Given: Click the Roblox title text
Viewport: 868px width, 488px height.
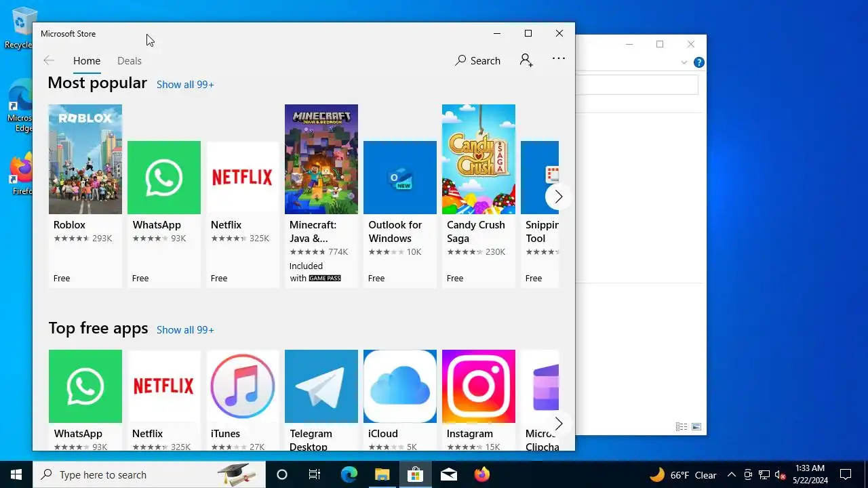Looking at the screenshot, I should (x=69, y=225).
